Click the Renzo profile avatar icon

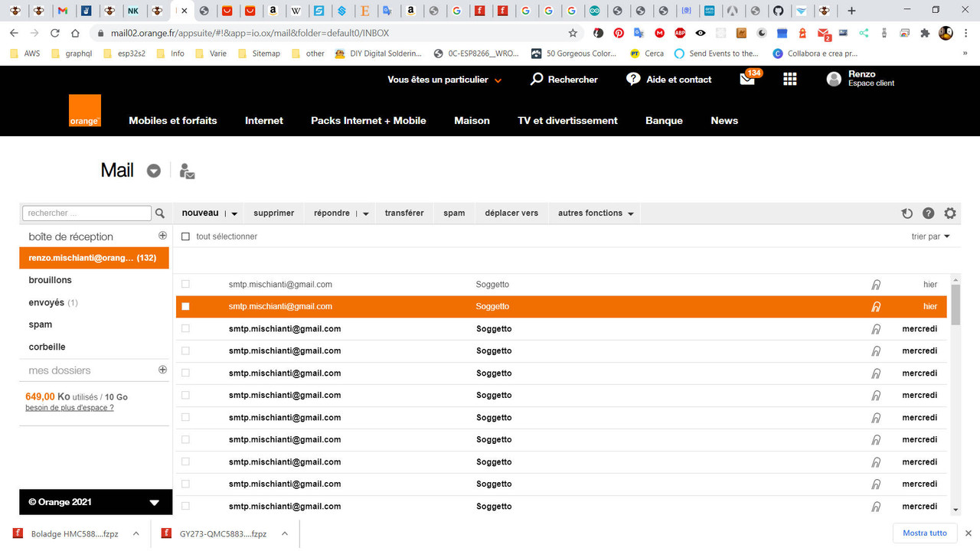pos(834,79)
